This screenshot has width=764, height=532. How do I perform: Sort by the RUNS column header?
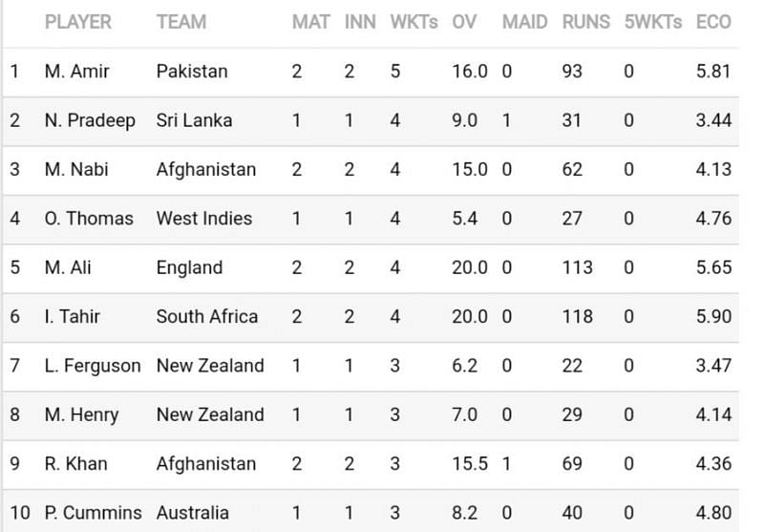coord(585,22)
